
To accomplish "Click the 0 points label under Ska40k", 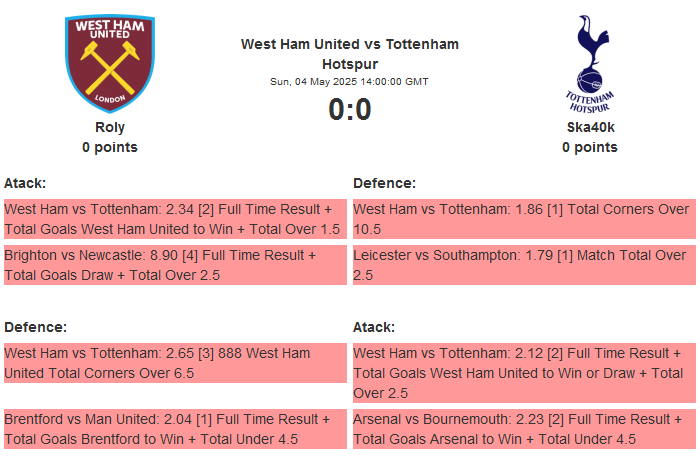I will tap(590, 147).
